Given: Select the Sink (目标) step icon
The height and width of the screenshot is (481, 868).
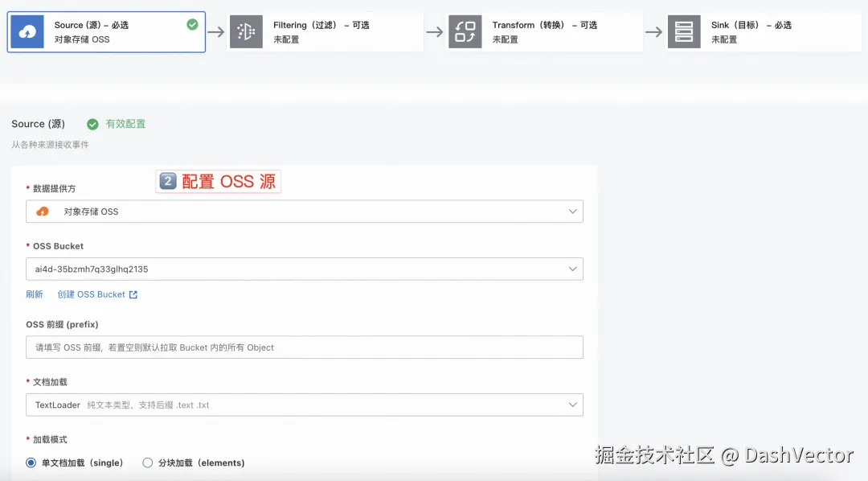Looking at the screenshot, I should click(x=684, y=31).
